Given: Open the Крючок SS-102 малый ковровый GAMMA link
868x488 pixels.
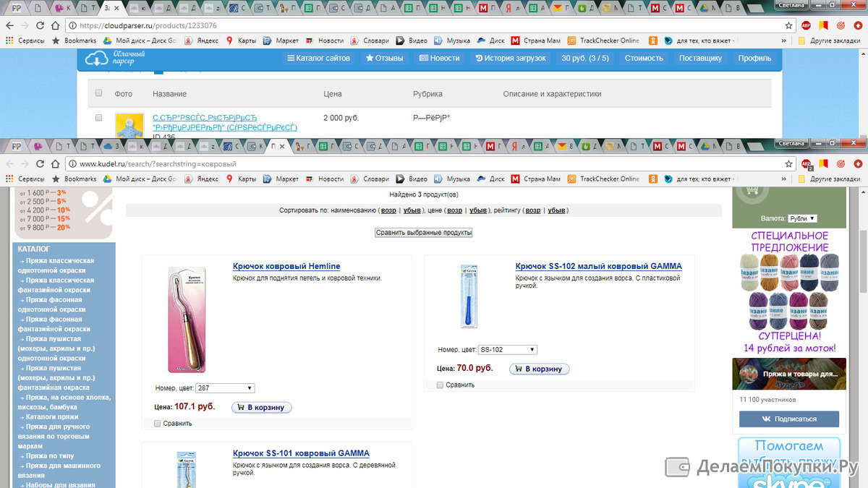Looking at the screenshot, I should (598, 266).
